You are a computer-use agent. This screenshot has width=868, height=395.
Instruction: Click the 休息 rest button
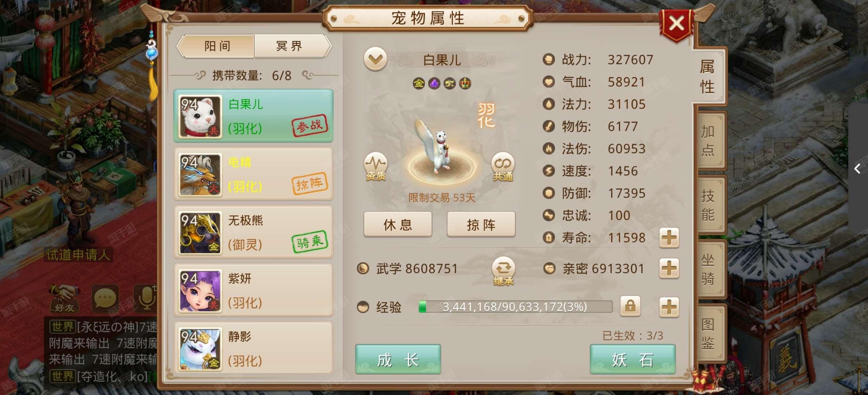click(398, 225)
